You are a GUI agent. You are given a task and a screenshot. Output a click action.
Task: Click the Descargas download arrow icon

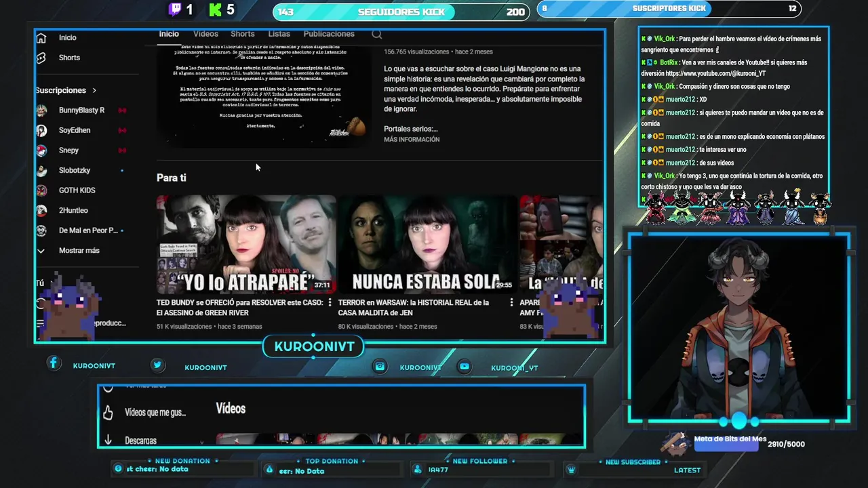[108, 440]
